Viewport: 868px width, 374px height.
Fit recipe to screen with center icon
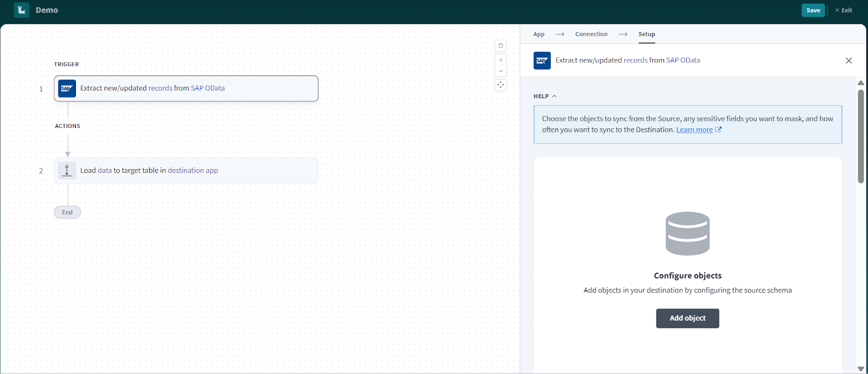(501, 85)
